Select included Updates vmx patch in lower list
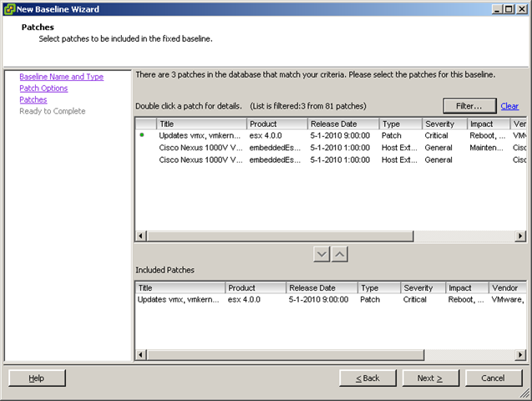532x401 pixels. (x=180, y=299)
